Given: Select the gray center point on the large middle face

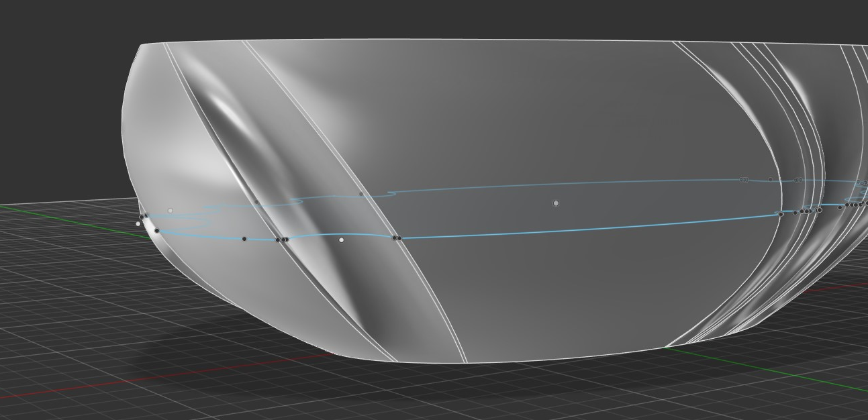Looking at the screenshot, I should 556,203.
